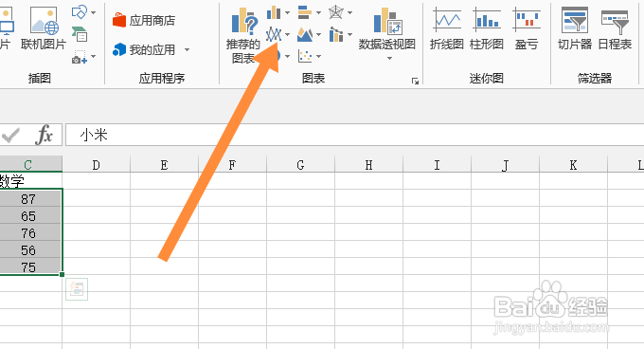Insert a 柱形图 column sparkline
Image resolution: width=644 pixels, height=349 pixels.
tap(486, 28)
